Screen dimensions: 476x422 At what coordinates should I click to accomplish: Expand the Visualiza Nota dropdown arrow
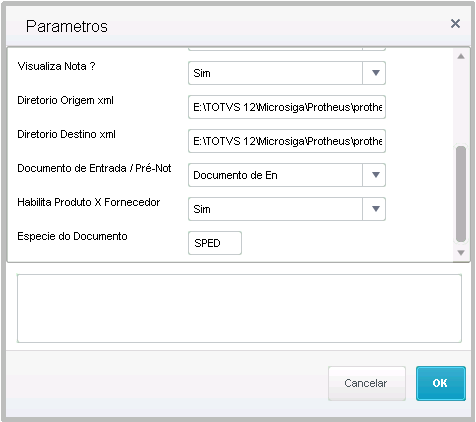(x=375, y=73)
